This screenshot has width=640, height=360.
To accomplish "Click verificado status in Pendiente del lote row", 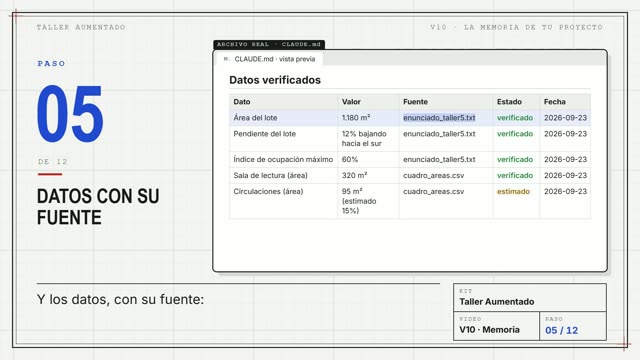I will click(x=515, y=133).
